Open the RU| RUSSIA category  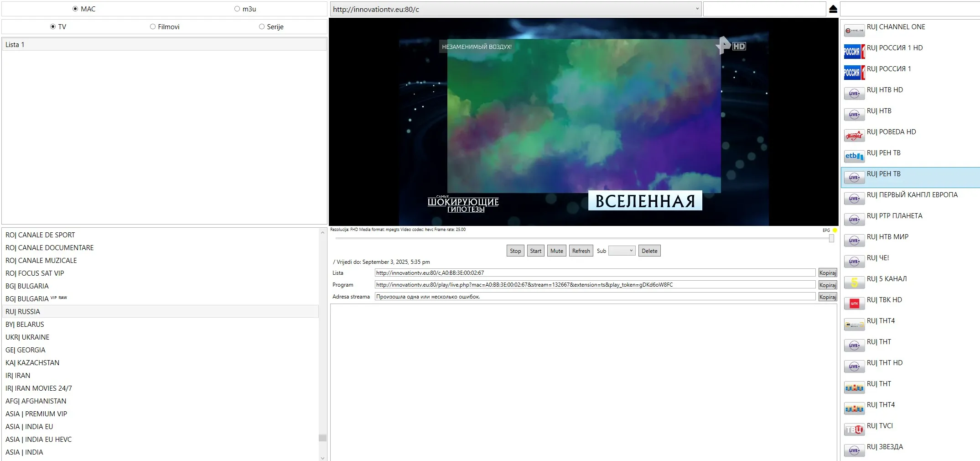[x=161, y=311]
